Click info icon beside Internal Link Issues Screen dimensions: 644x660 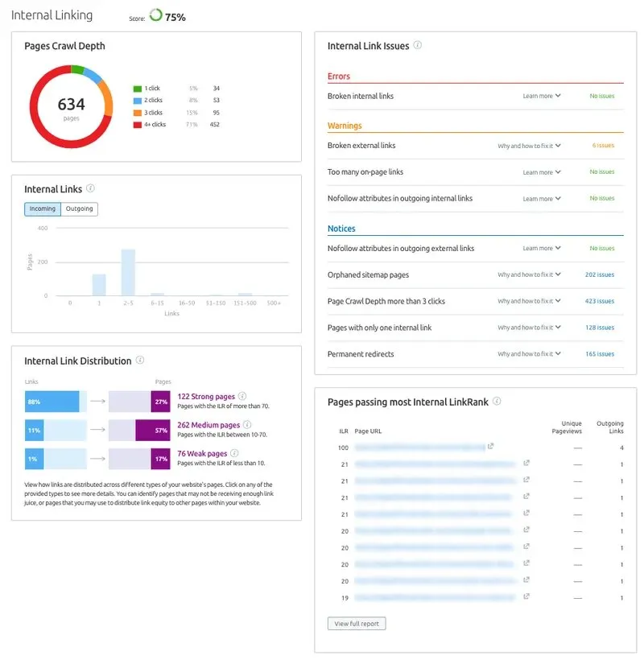tap(417, 45)
